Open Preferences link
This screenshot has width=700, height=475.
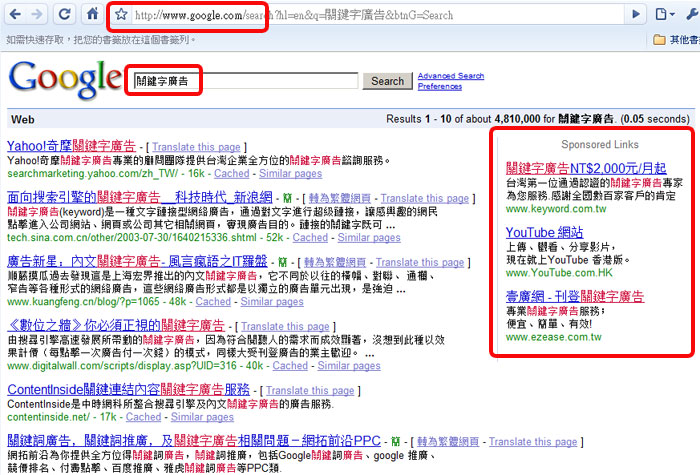440,87
